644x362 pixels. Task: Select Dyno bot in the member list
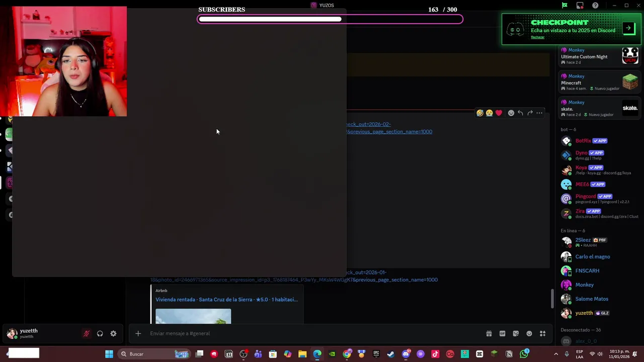click(600, 155)
